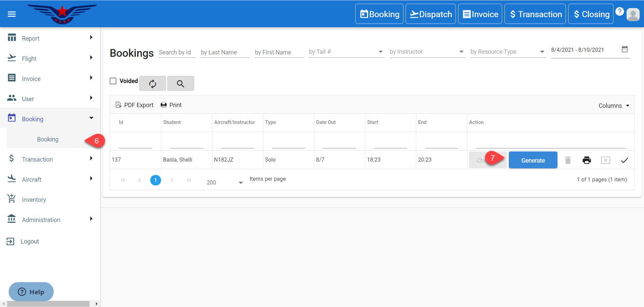The height and width of the screenshot is (307, 644).
Task: Click the cancel X icon in booking row
Action: point(605,160)
